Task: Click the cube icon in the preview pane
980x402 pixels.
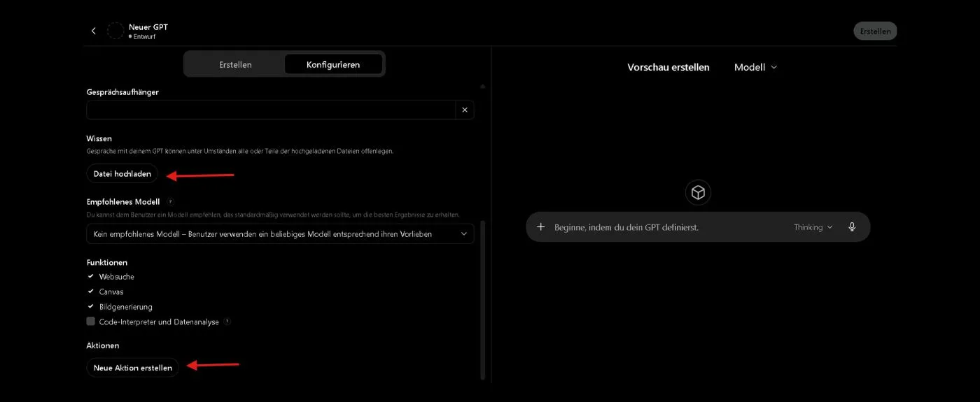Action: click(x=698, y=192)
